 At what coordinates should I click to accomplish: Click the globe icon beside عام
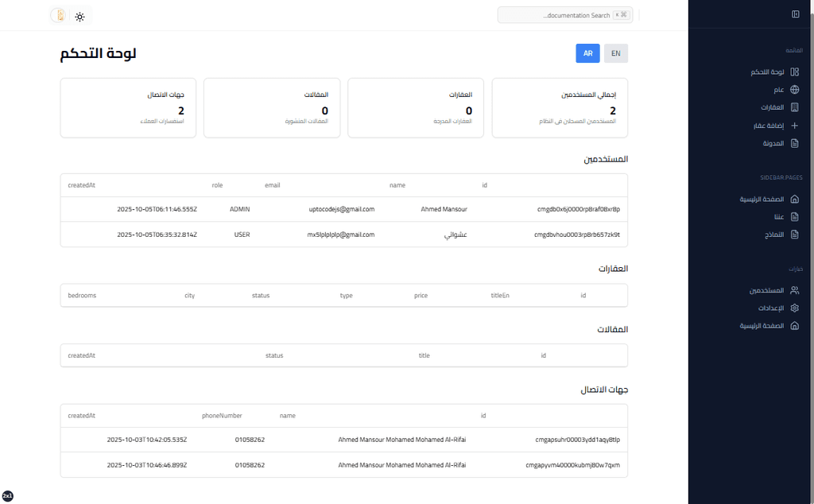click(794, 90)
